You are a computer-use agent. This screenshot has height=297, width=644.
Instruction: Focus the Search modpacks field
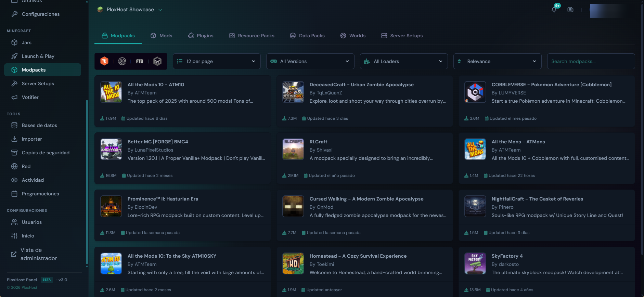point(591,61)
